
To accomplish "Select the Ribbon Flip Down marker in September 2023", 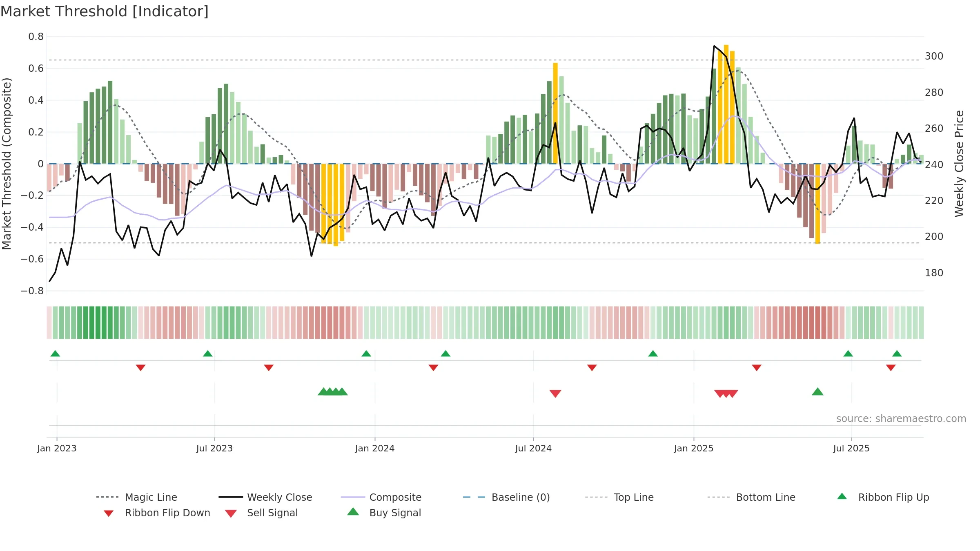I will (x=269, y=368).
